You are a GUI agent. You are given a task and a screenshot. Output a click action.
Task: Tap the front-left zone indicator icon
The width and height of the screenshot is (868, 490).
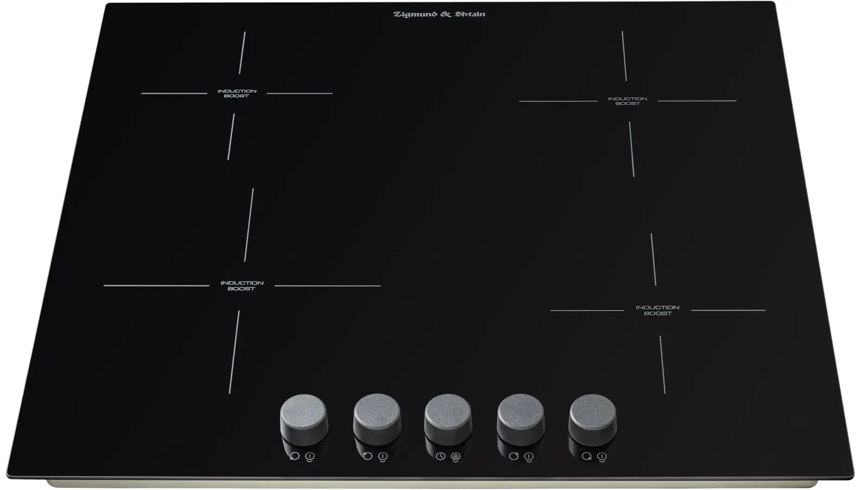[x=295, y=456]
